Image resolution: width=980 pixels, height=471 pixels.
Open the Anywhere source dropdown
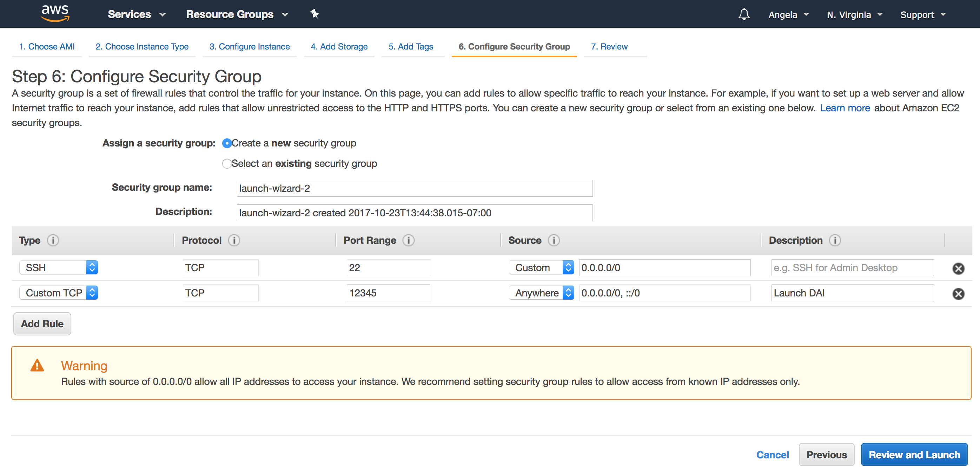tap(541, 293)
